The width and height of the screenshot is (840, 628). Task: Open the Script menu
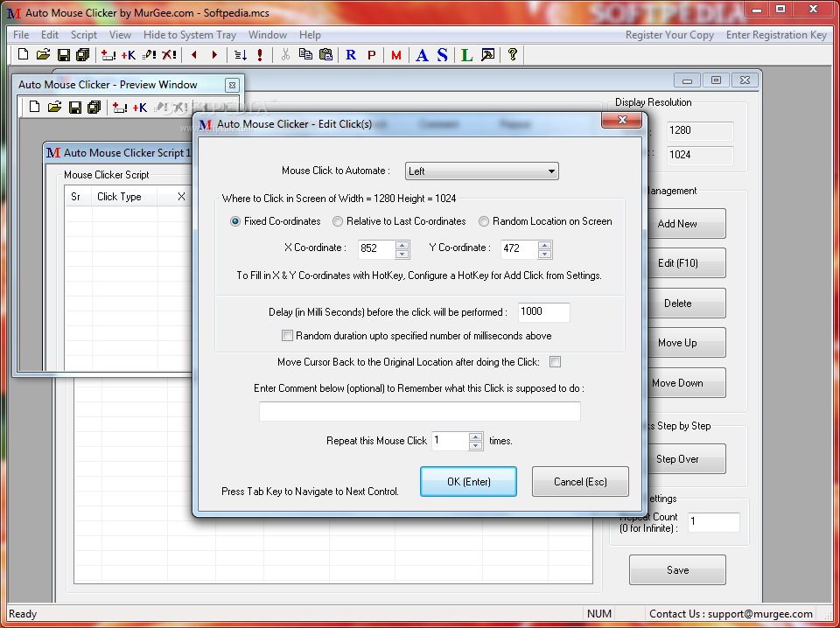[84, 35]
